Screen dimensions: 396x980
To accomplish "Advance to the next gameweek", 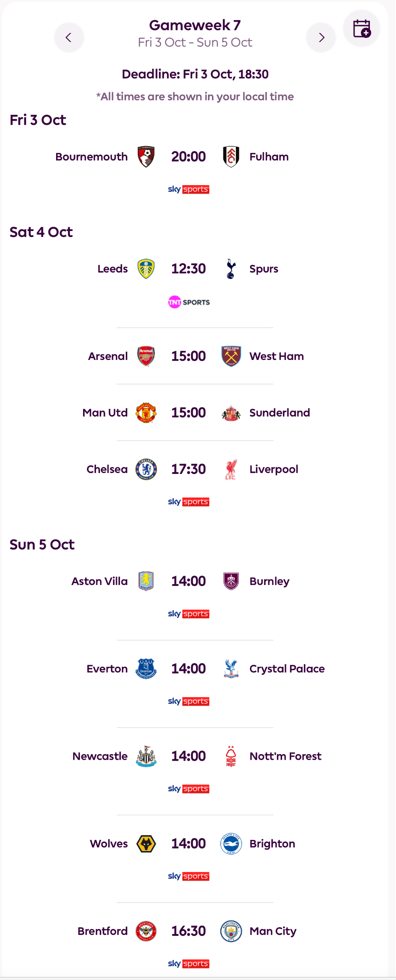I will (321, 38).
